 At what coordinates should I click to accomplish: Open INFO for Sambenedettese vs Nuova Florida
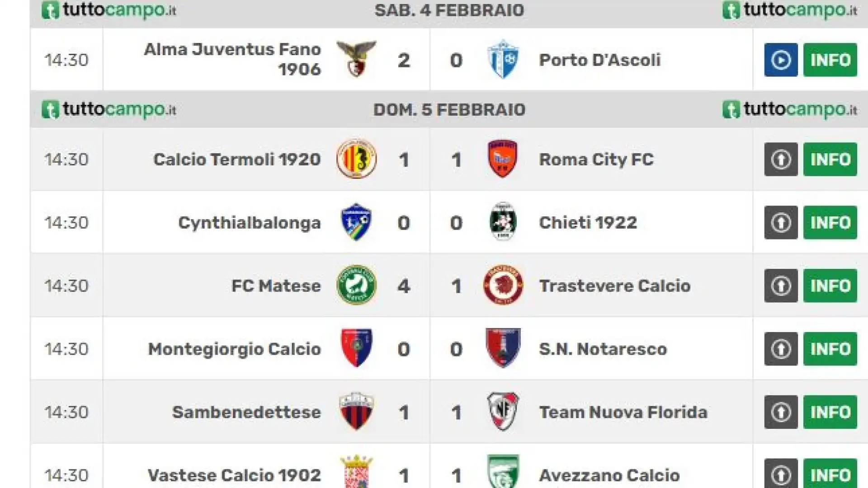tap(830, 412)
